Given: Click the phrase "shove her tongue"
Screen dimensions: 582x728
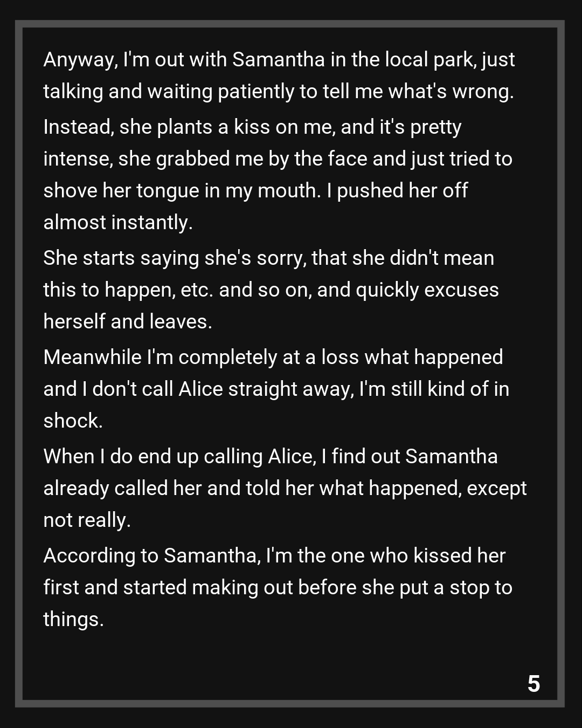Looking at the screenshot, I should [121, 191].
